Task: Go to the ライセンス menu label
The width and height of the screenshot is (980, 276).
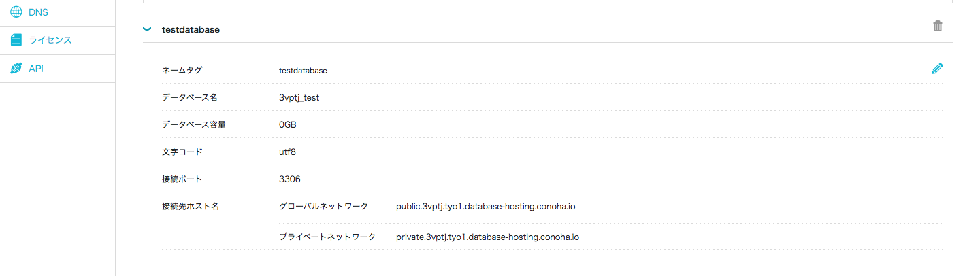Action: [x=50, y=40]
